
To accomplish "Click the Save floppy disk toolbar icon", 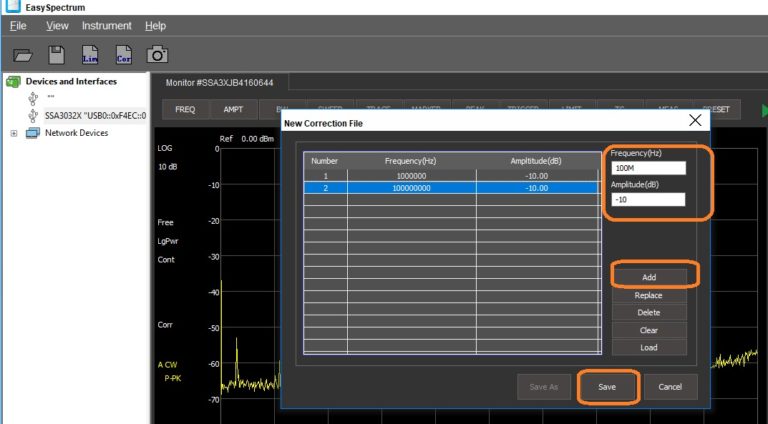I will 57,54.
